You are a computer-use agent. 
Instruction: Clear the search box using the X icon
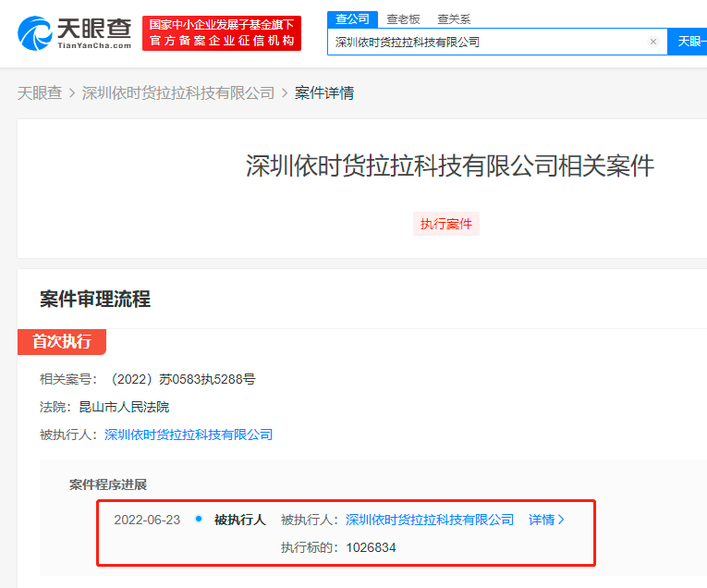[653, 42]
